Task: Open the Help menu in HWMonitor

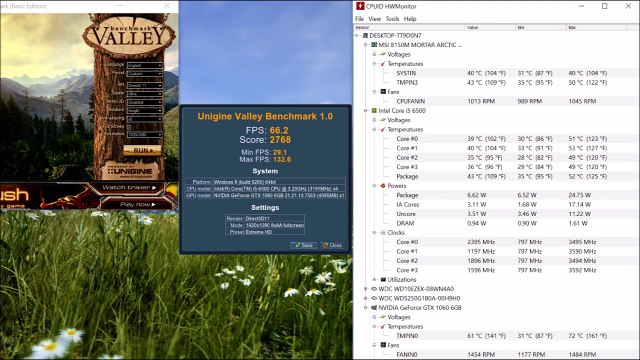Action: tap(410, 19)
